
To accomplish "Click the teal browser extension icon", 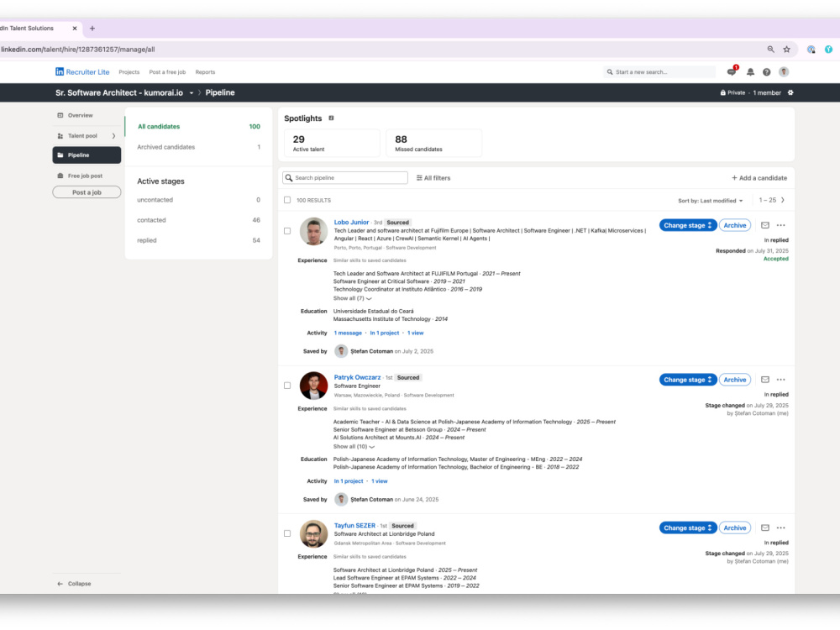I will [x=828, y=50].
